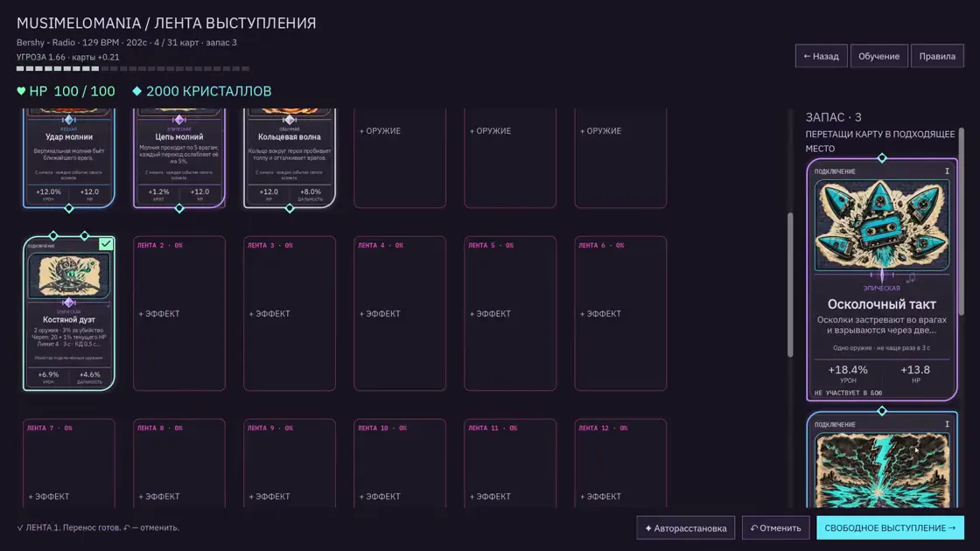The image size is (980, 551).
Task: Click the НЕ УЧАСТВУЕТ В БОЮ label
Action: click(848, 393)
